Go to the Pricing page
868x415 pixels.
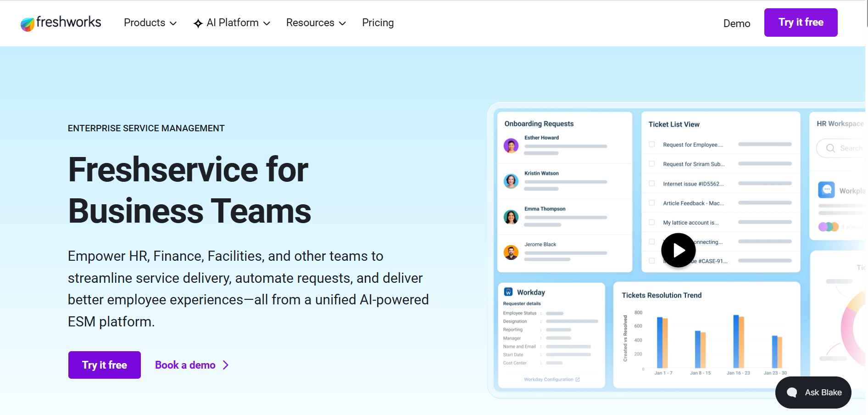pos(378,22)
